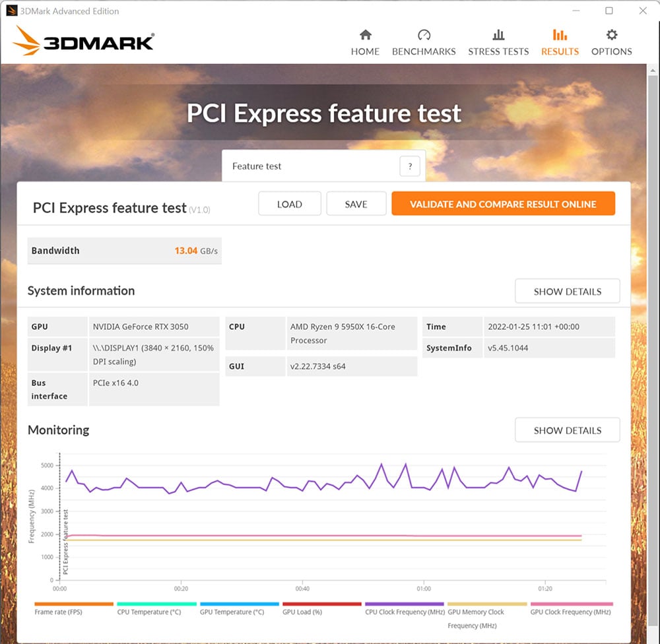
Task: Click the 13.04 GB/s bandwidth value
Action: click(x=196, y=251)
